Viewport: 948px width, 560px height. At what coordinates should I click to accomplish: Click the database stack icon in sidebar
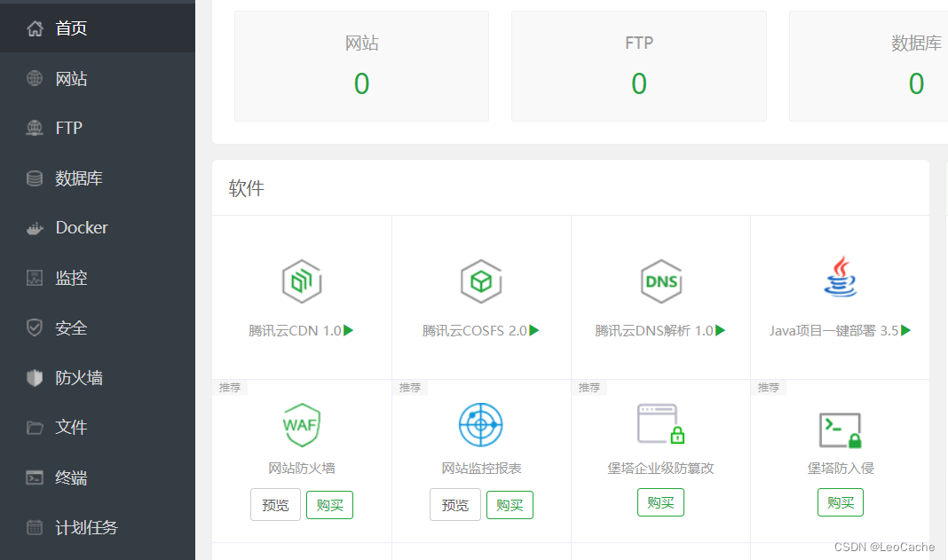tap(35, 177)
